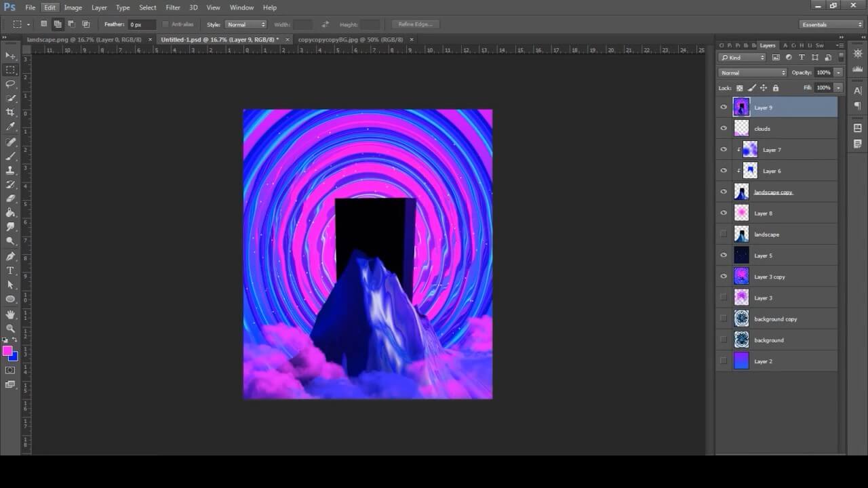Click the pink foreground color swatch
The height and width of the screenshot is (488, 868).
click(x=7, y=351)
